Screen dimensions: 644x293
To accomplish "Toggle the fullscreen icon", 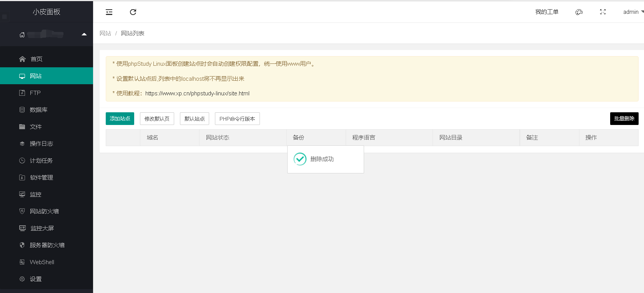I will tap(603, 12).
